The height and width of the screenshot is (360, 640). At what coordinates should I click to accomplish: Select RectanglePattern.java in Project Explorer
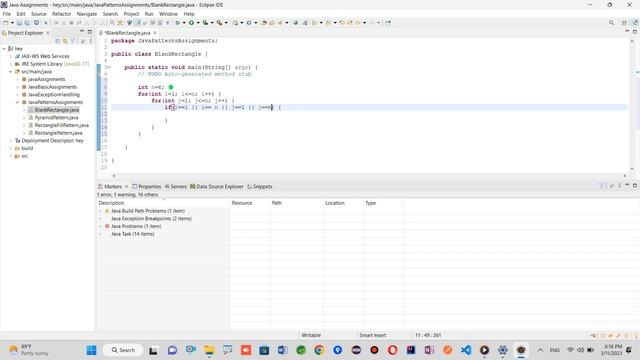coord(58,133)
